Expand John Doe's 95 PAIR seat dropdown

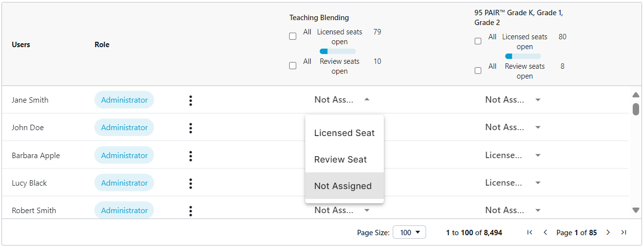click(537, 127)
